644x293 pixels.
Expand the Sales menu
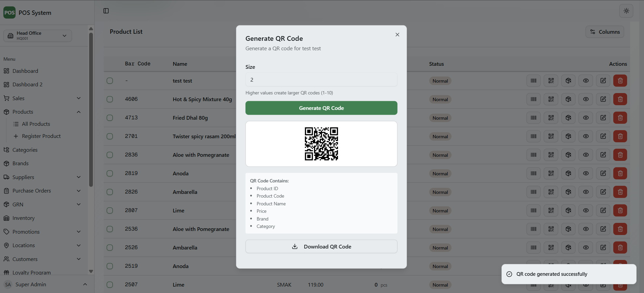click(42, 98)
